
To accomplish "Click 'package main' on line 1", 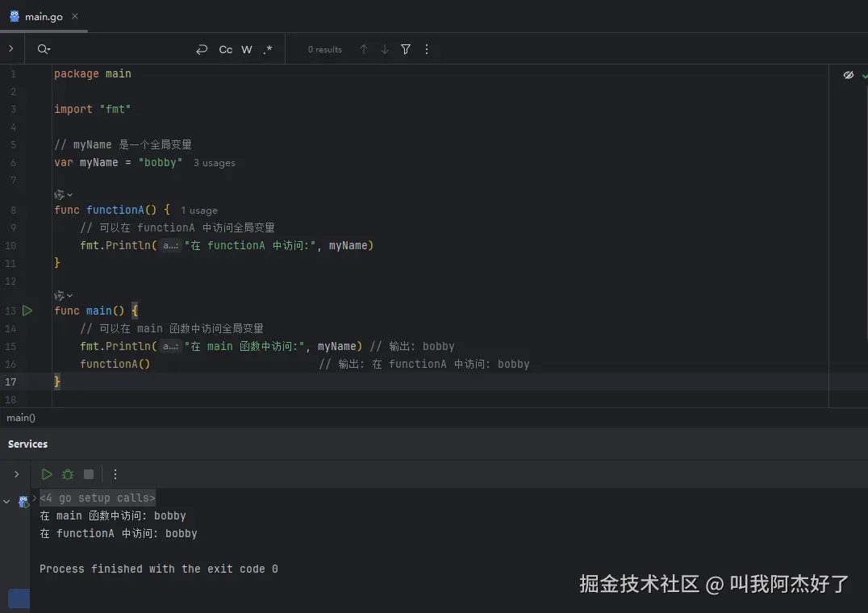I will 93,73.
